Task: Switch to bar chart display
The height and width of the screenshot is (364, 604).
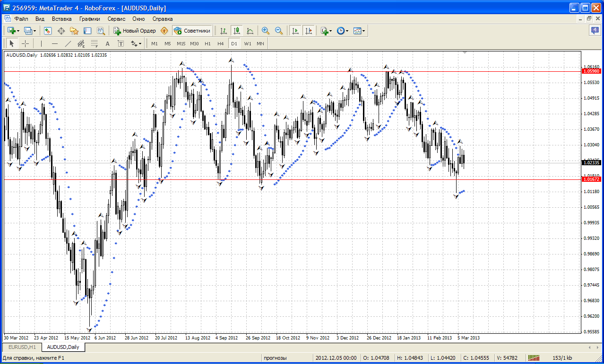Action: click(224, 31)
